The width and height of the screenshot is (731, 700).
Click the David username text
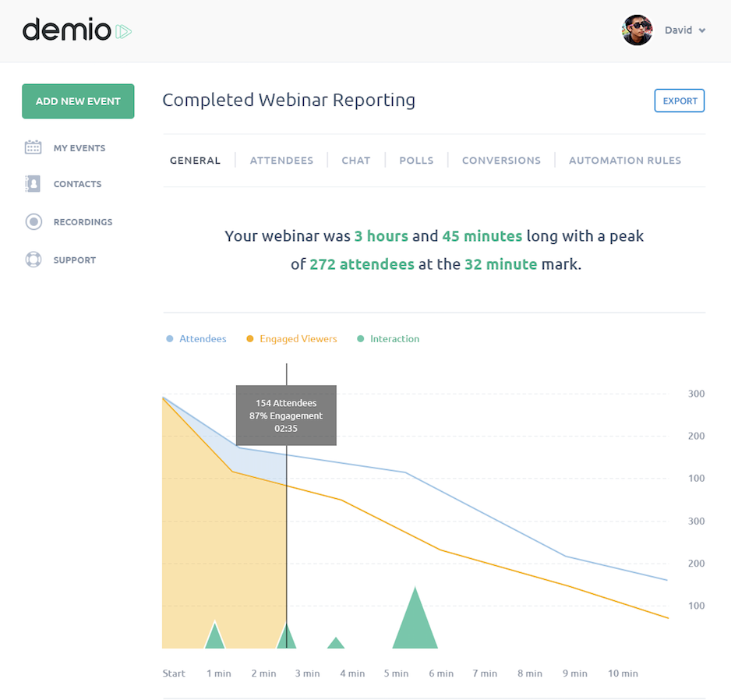678,30
